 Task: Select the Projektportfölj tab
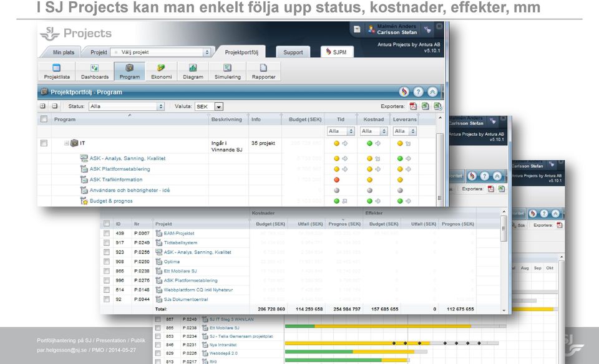[241, 52]
